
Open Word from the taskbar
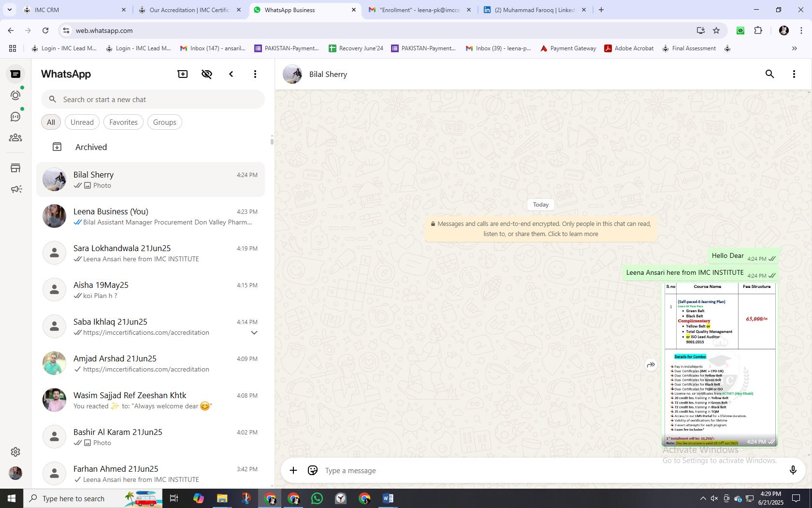click(388, 498)
